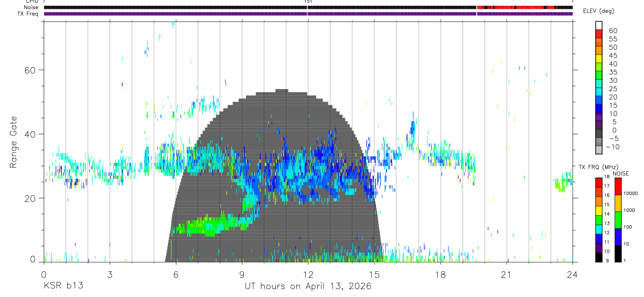Select the green 30–35 degree elevation swatch
The image size is (644, 297).
(599, 75)
